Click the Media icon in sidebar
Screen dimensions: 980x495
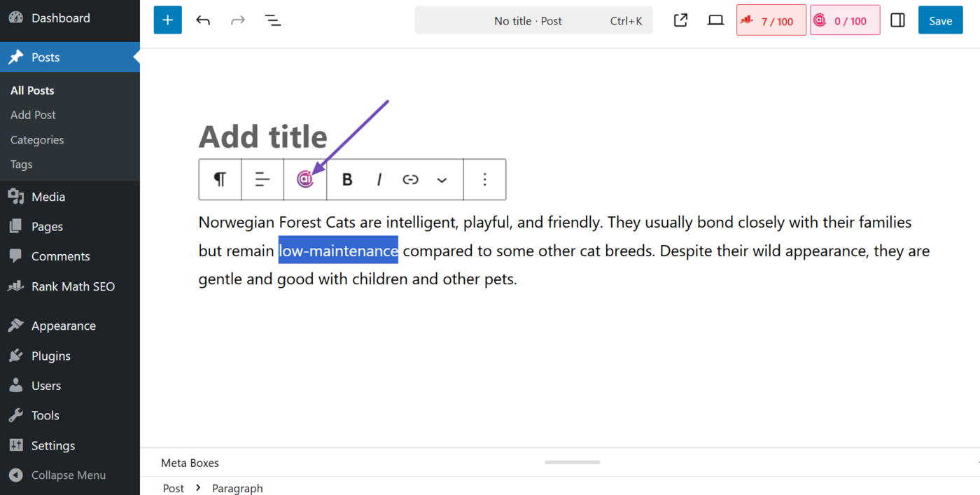(x=16, y=197)
